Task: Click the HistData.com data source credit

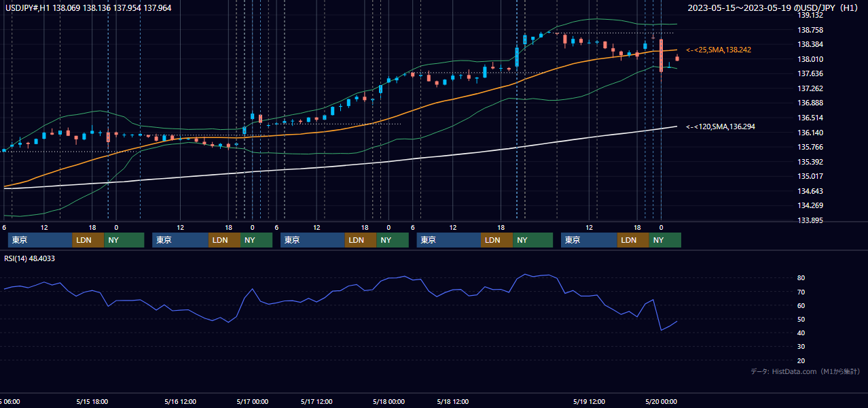Action: pos(805,371)
